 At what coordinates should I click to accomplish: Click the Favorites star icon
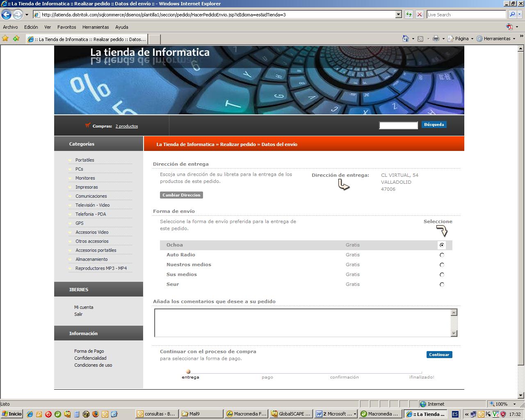tap(5, 39)
